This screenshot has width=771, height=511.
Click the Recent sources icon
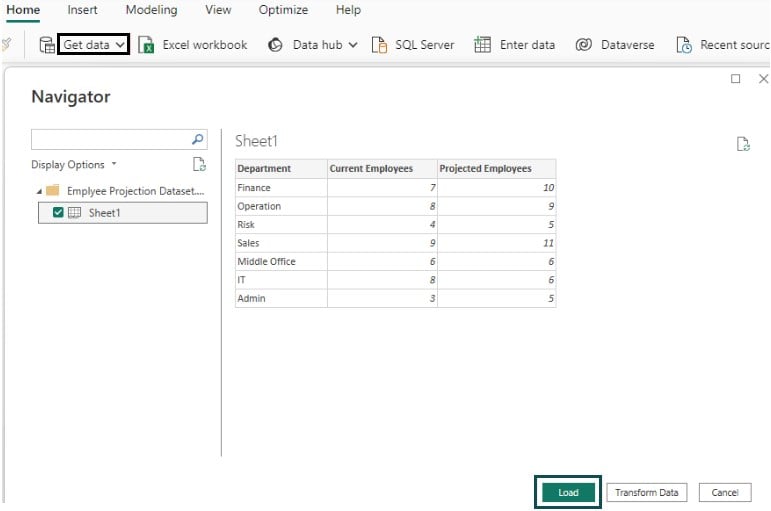pos(684,45)
